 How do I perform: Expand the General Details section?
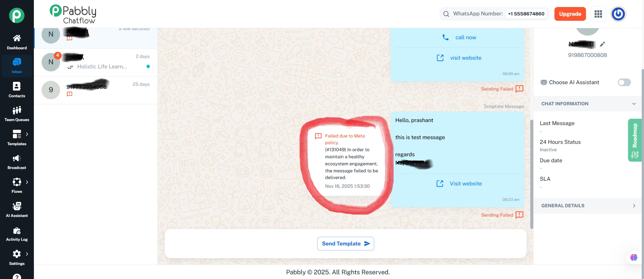[634, 206]
